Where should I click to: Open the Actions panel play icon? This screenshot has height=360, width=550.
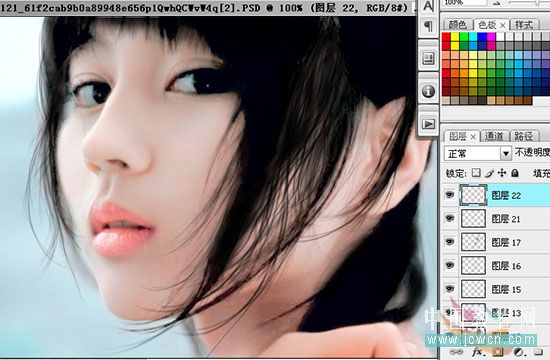tap(428, 124)
